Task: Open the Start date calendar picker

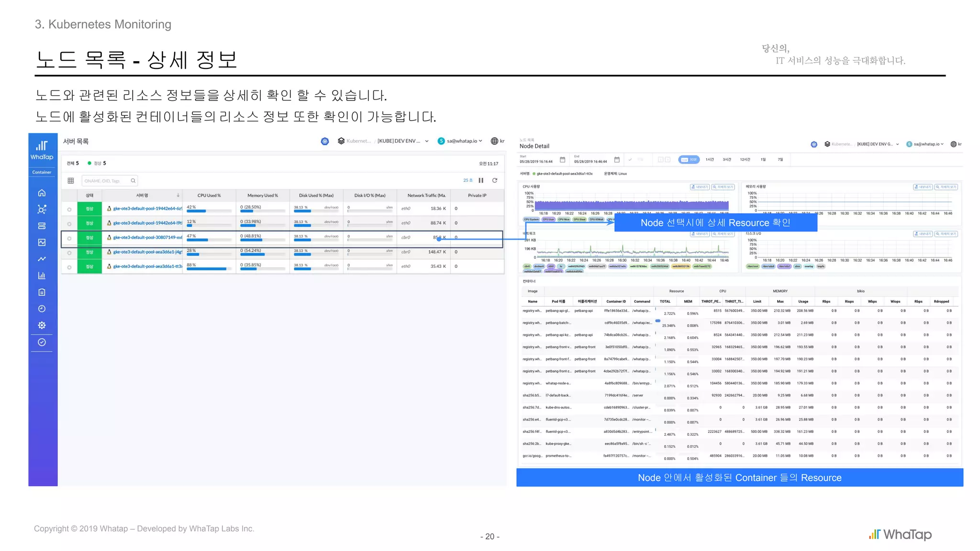Action: tap(562, 160)
